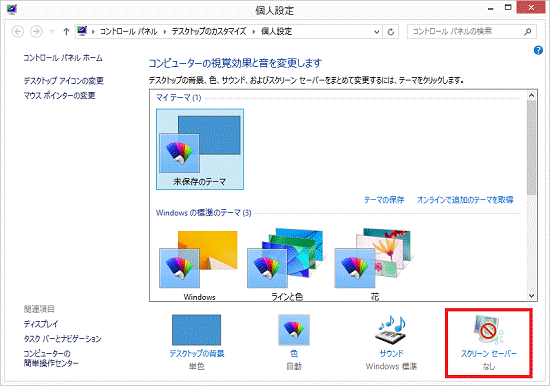
Task: Click the サウンド music notes icon
Action: pyautogui.click(x=391, y=330)
